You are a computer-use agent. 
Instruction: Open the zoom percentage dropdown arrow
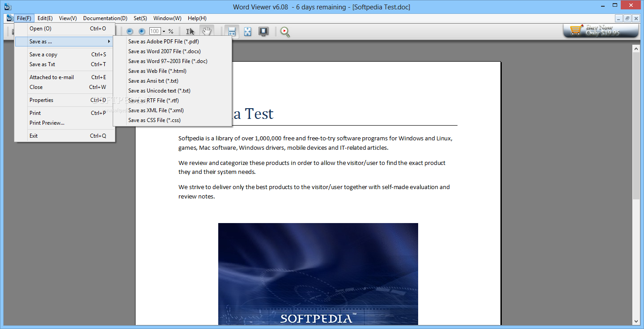point(164,31)
